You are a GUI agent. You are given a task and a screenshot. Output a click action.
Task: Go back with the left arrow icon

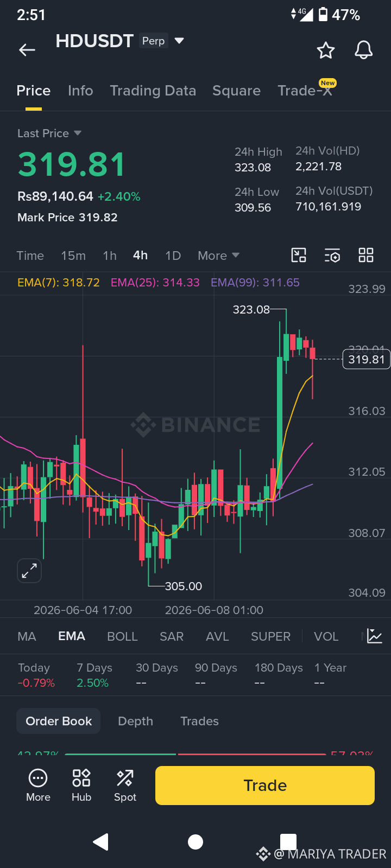pos(27,50)
